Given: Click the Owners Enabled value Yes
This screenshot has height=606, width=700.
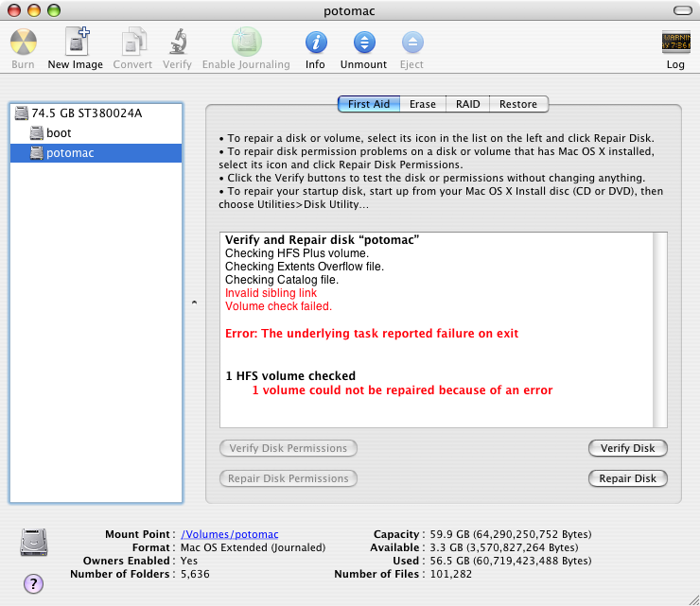Looking at the screenshot, I should (189, 561).
